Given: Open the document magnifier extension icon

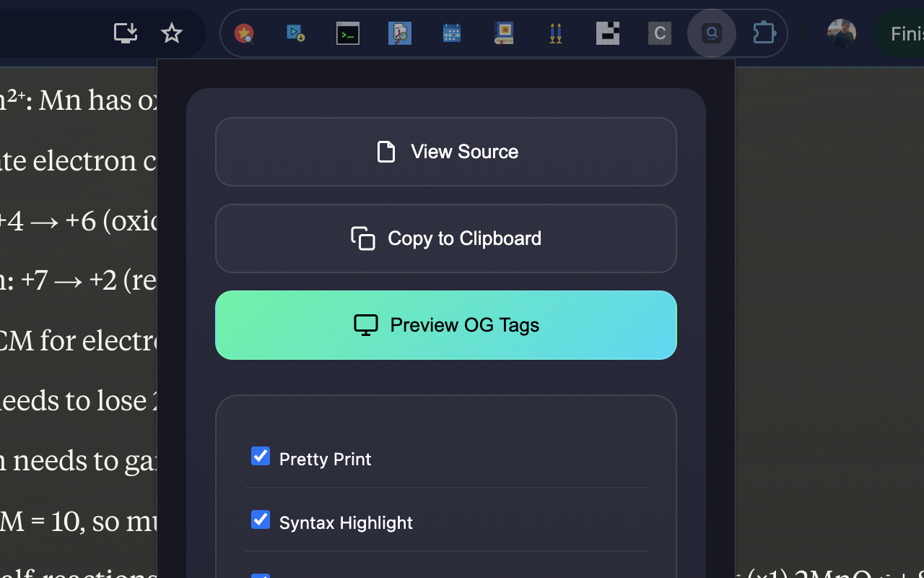Looking at the screenshot, I should 399,33.
